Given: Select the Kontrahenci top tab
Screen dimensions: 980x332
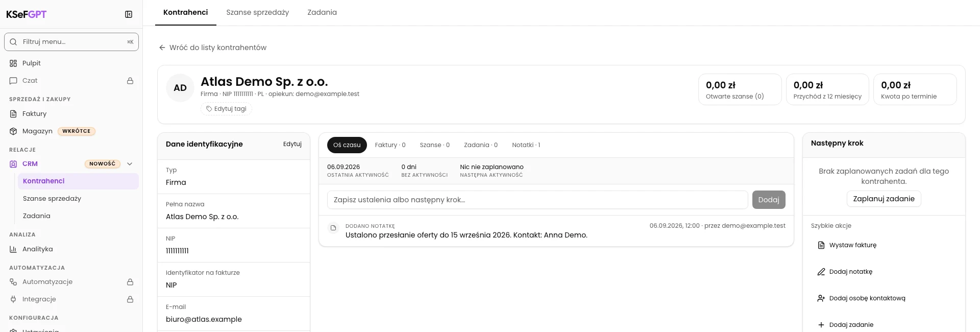Looking at the screenshot, I should click(186, 12).
